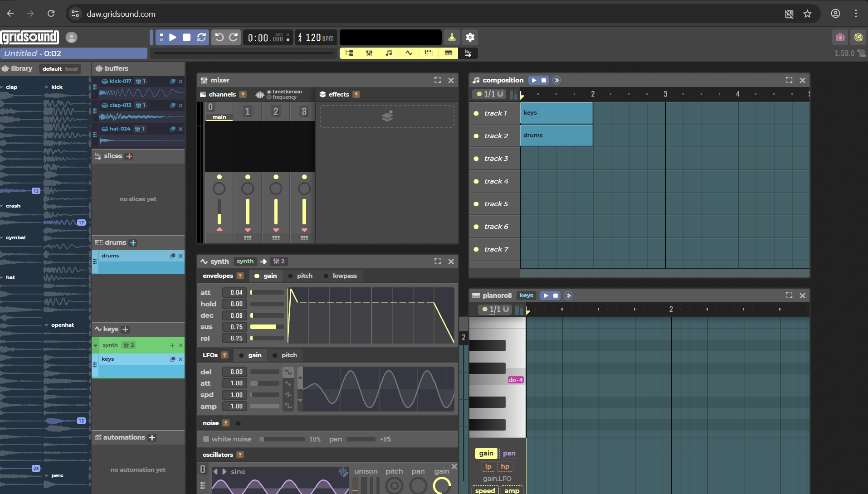Click the gain button in pianoroll footer
The image size is (868, 494).
[x=485, y=453]
